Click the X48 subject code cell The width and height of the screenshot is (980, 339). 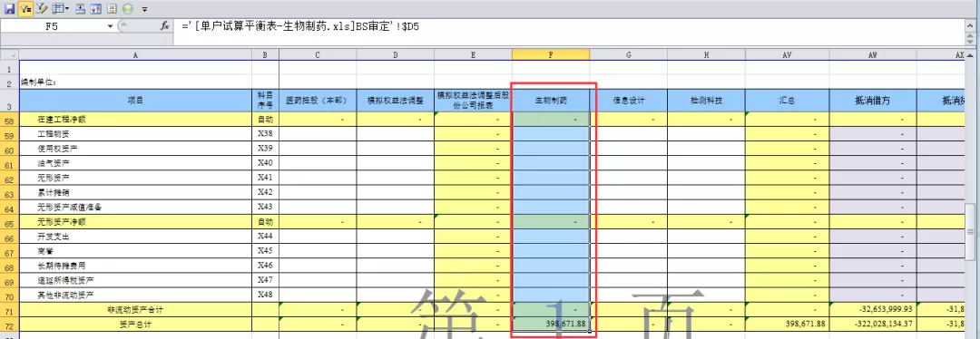coord(266,295)
